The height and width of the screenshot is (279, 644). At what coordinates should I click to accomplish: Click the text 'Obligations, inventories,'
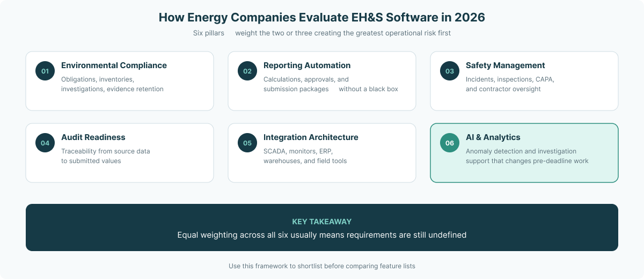coord(98,79)
